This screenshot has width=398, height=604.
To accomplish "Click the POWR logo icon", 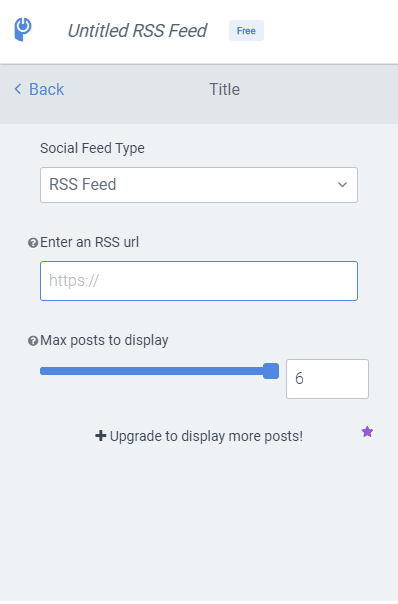I will coord(23,29).
